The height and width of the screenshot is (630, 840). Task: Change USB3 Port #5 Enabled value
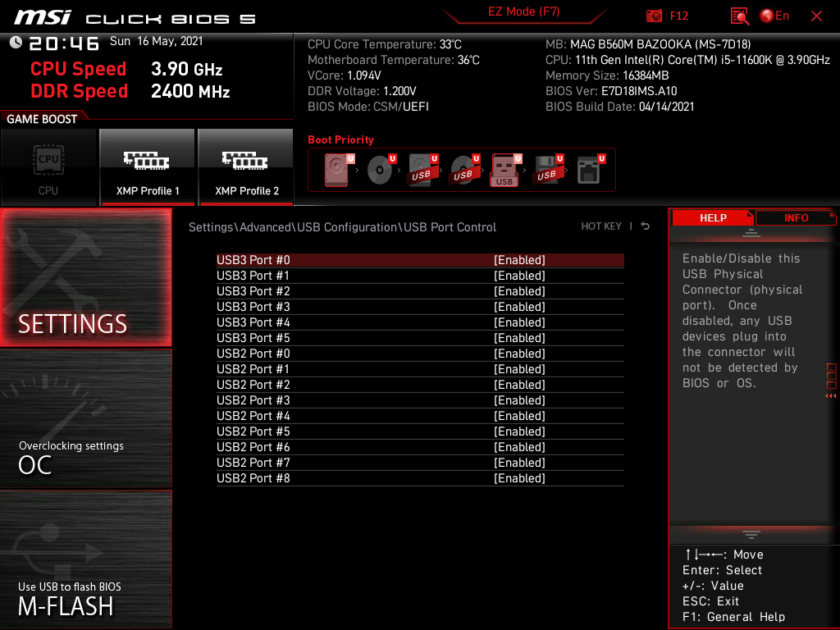pos(519,337)
